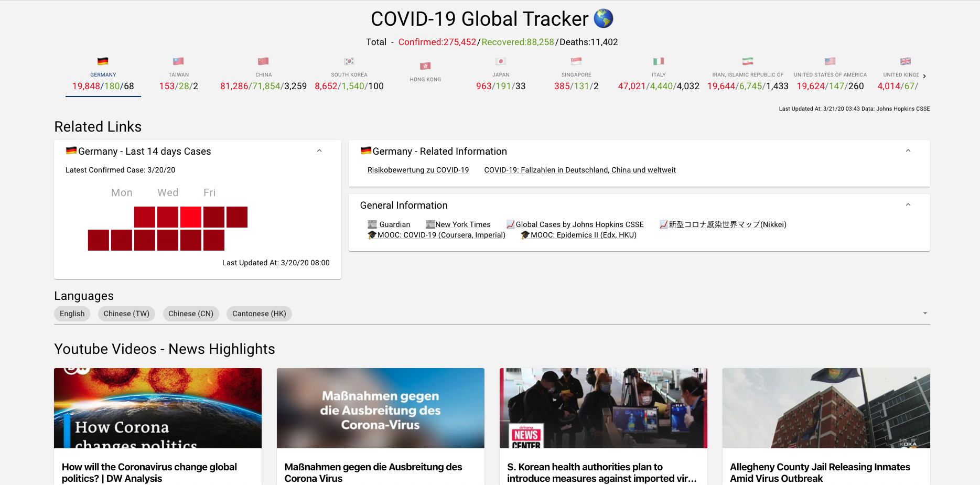This screenshot has height=485, width=980.
Task: Select the Cantonese (HK) language chip
Action: (x=260, y=314)
